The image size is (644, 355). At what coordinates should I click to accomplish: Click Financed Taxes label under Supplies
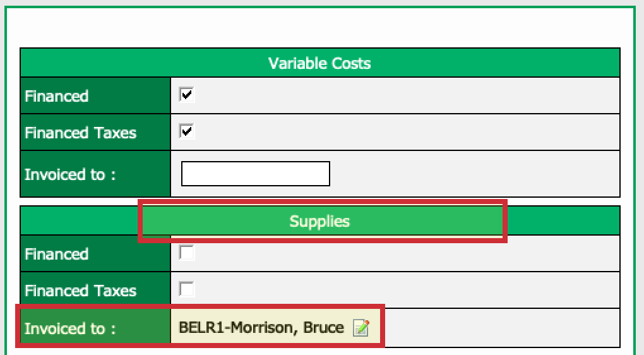(x=81, y=291)
